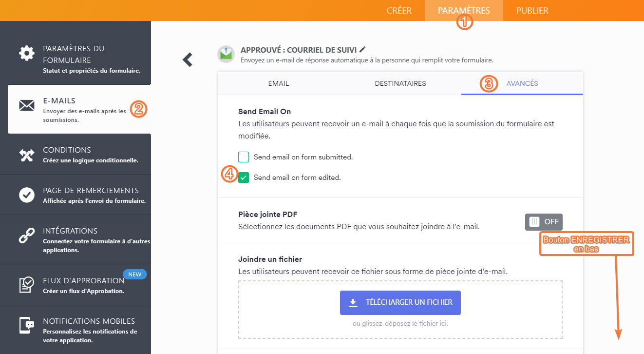Click the TÉLÉCHARGER UN FICHIER button
Viewport: 644px width, 354px height.
pos(400,302)
